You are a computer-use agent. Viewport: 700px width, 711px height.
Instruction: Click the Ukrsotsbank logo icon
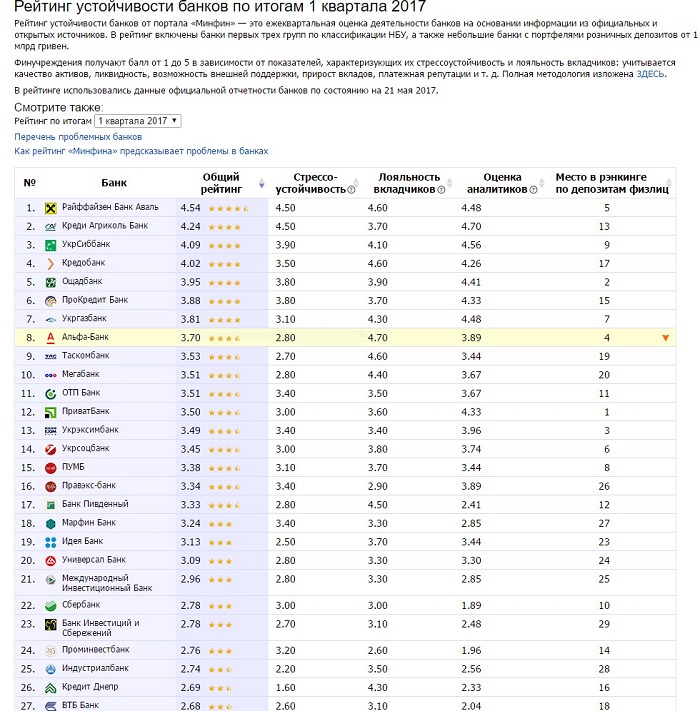(x=50, y=449)
